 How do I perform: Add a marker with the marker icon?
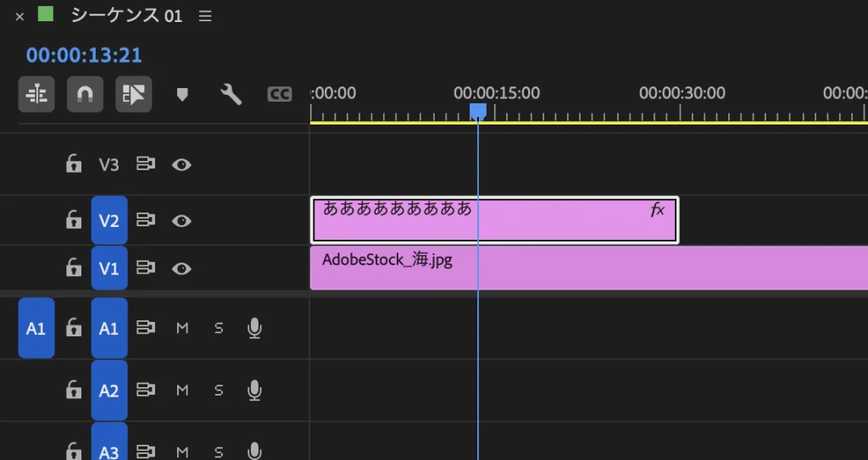tap(182, 94)
